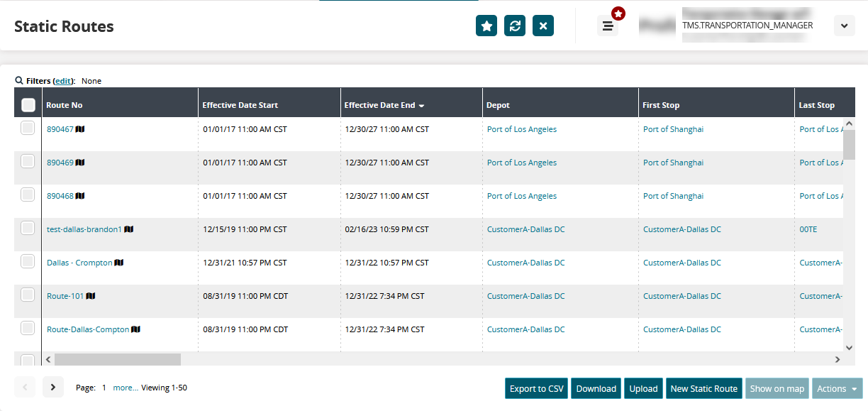Check the box for route 890469
The height and width of the screenshot is (411, 868).
click(28, 161)
